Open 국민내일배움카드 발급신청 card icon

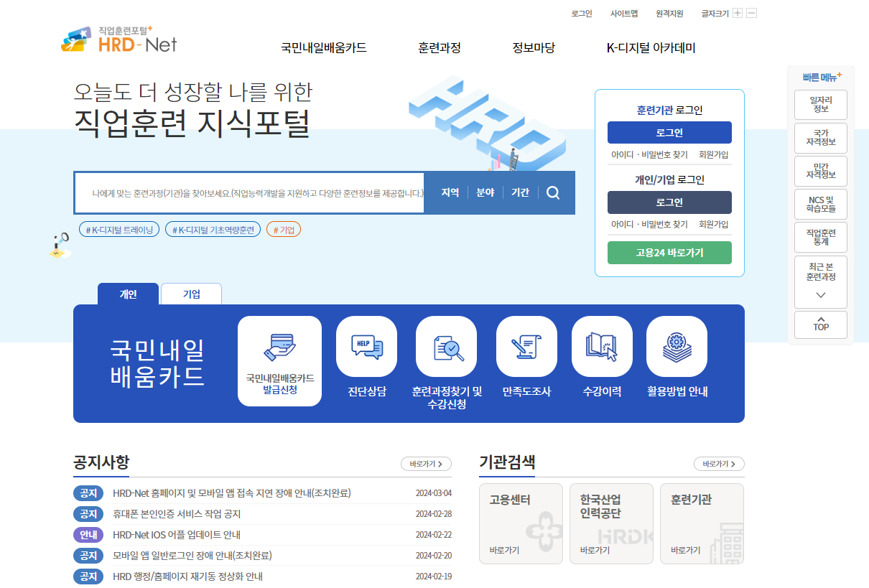(x=280, y=361)
